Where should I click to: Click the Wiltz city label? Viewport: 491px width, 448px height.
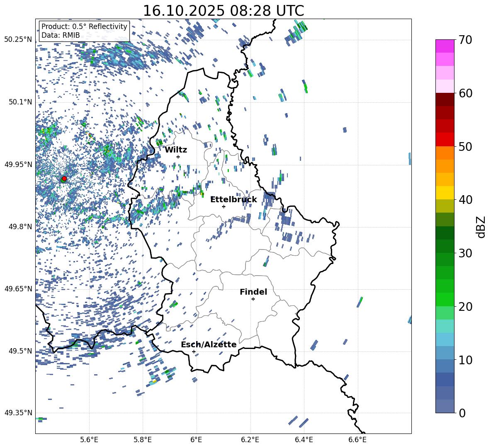coord(176,150)
